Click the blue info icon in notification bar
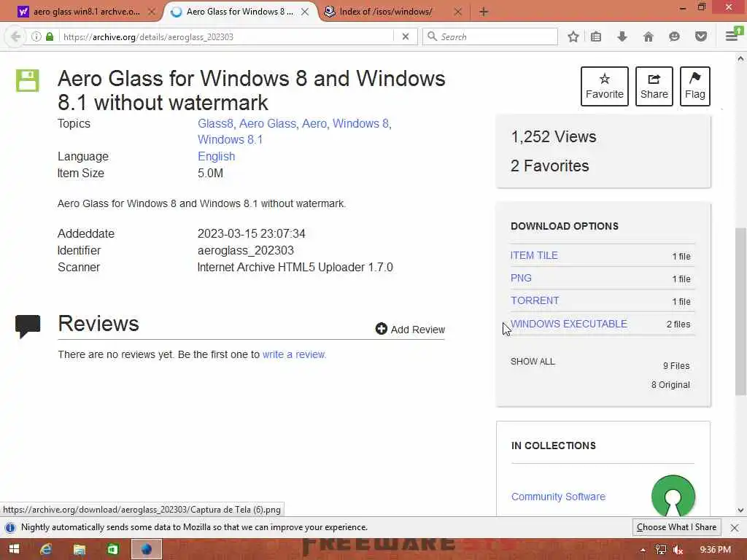747x560 pixels. [x=10, y=528]
